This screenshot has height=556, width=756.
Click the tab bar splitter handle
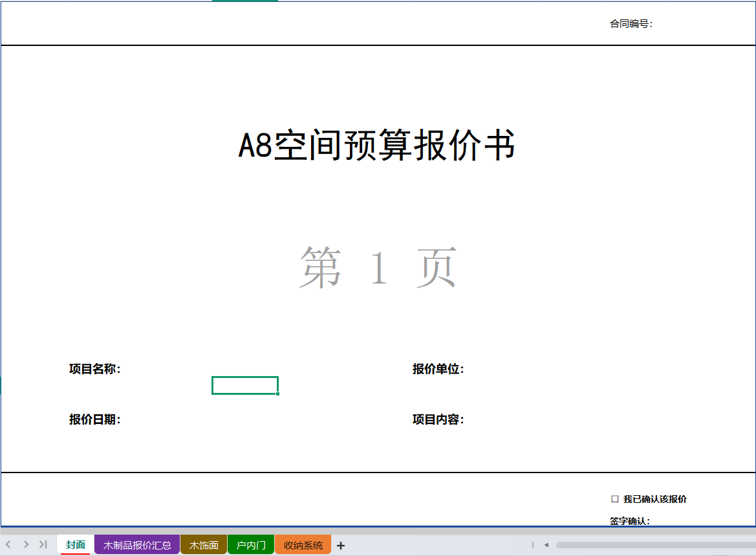click(533, 545)
